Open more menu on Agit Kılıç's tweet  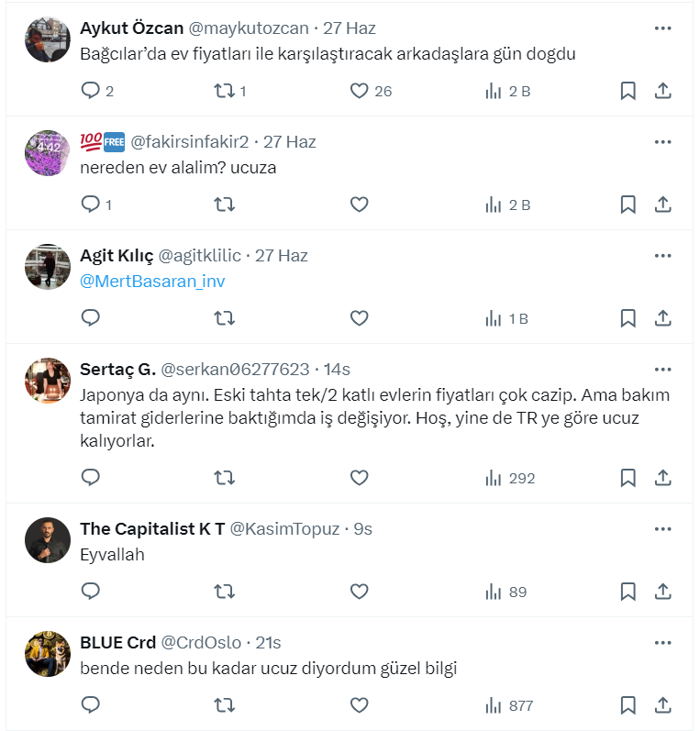coord(662,255)
